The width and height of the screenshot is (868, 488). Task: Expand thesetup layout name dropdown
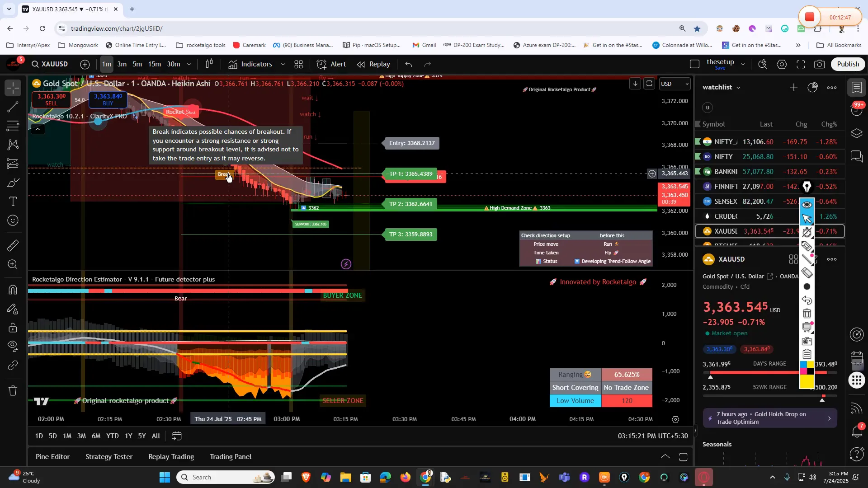point(742,64)
